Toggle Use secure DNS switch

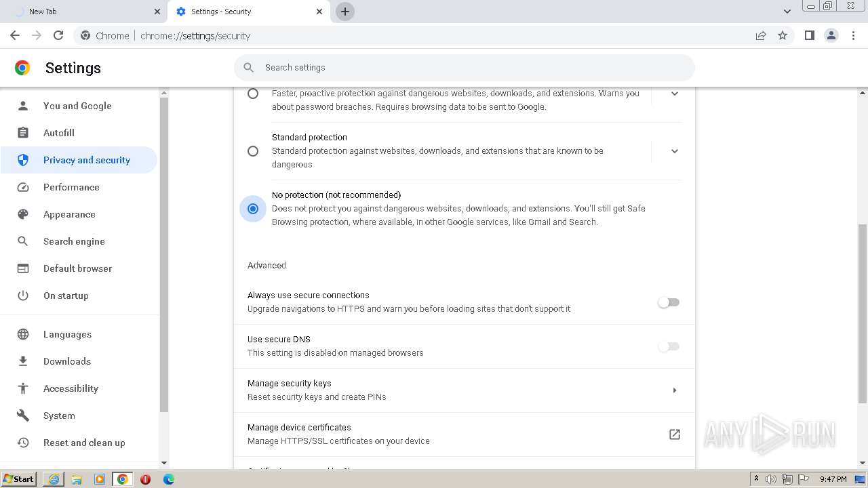[x=669, y=346]
